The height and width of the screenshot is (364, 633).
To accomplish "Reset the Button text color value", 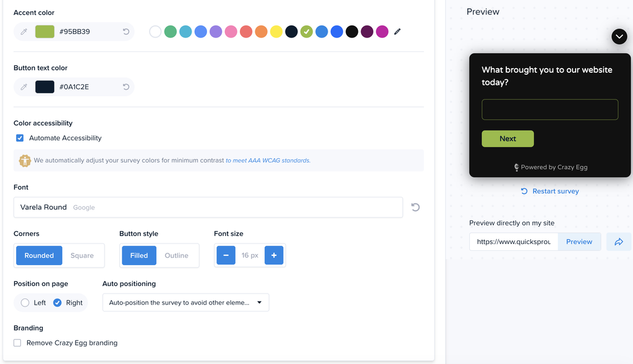I will (126, 87).
